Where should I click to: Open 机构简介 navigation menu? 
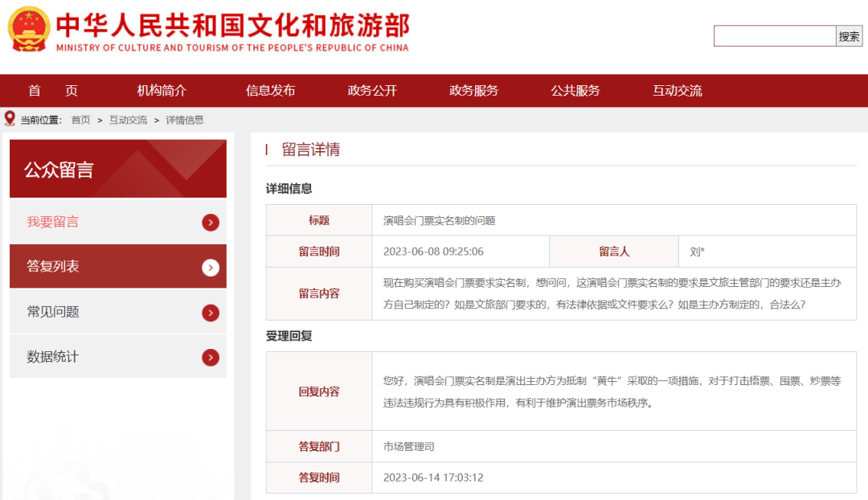[162, 91]
